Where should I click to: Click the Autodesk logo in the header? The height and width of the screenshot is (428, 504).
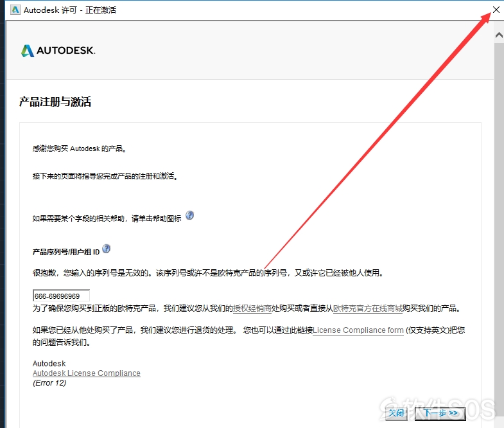(58, 51)
